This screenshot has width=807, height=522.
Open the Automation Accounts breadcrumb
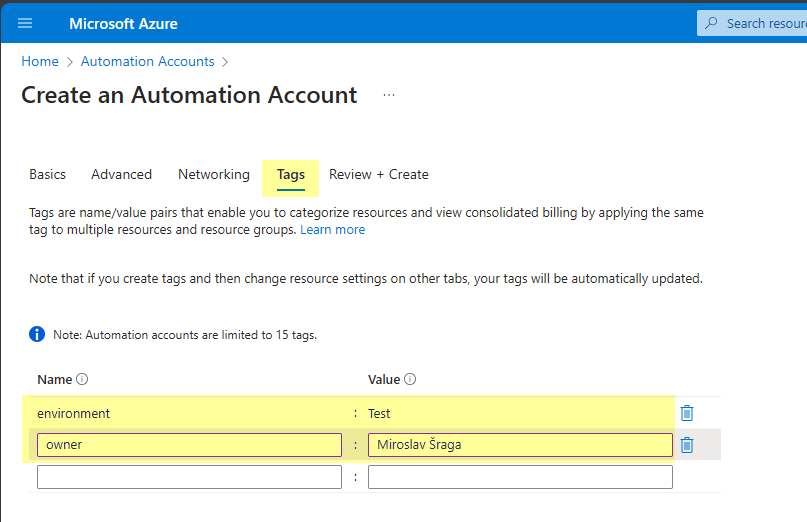tap(148, 61)
